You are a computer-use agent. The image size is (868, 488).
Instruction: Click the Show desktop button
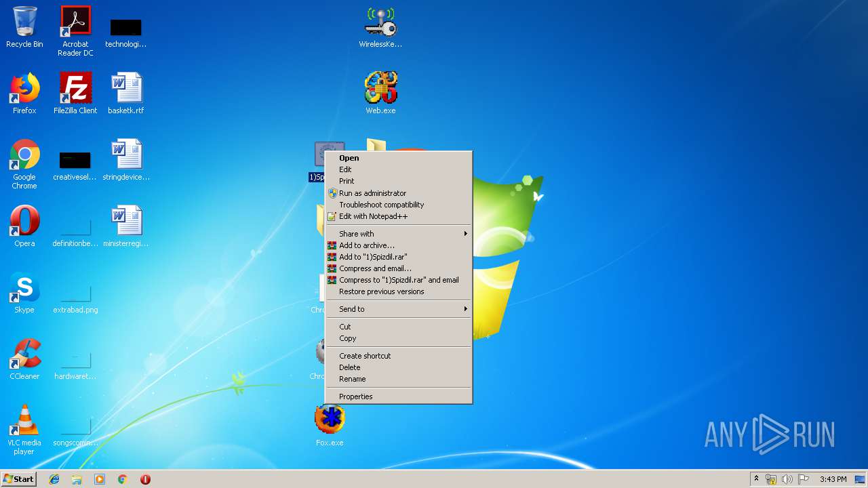(x=861, y=479)
